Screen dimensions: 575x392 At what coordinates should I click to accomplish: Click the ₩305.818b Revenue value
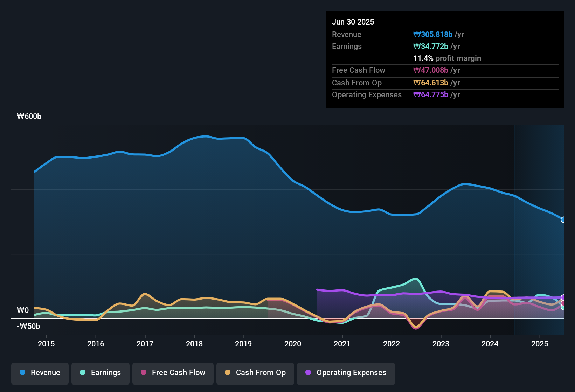pos(433,34)
